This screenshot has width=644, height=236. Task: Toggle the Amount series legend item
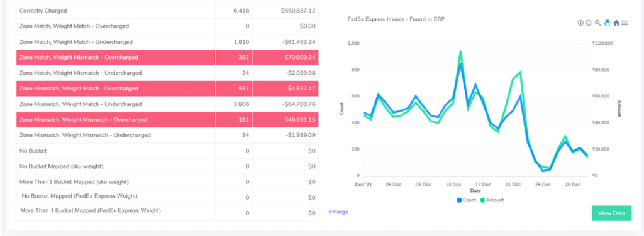click(x=492, y=200)
